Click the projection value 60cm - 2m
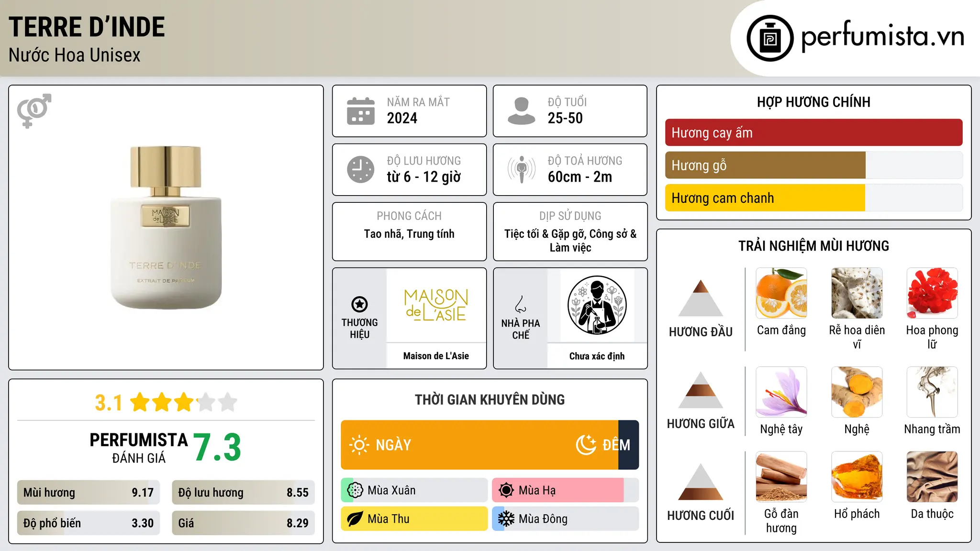Viewport: 980px width, 551px height. coord(580,177)
